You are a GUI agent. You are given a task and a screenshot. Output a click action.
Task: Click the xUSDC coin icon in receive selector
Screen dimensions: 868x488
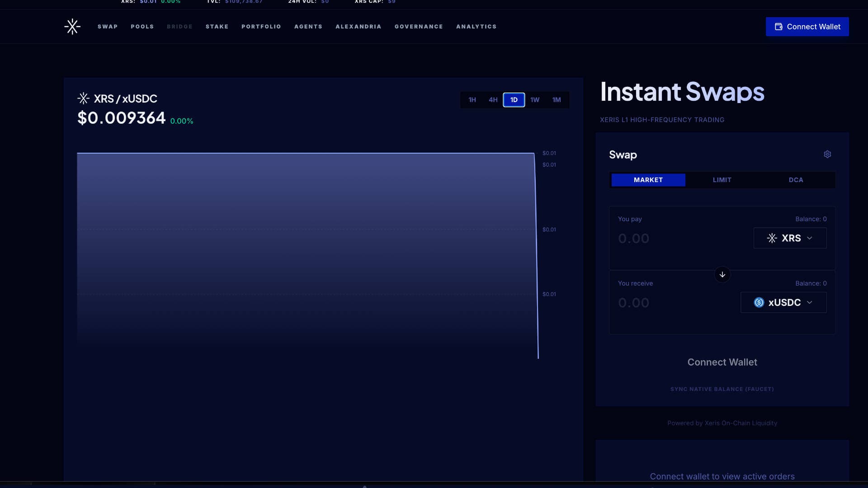(x=759, y=303)
